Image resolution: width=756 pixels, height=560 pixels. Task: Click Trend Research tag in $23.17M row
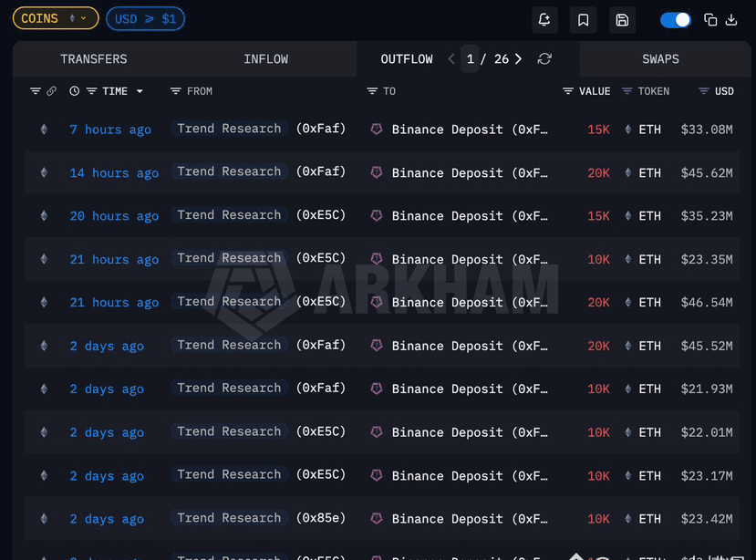coord(229,474)
